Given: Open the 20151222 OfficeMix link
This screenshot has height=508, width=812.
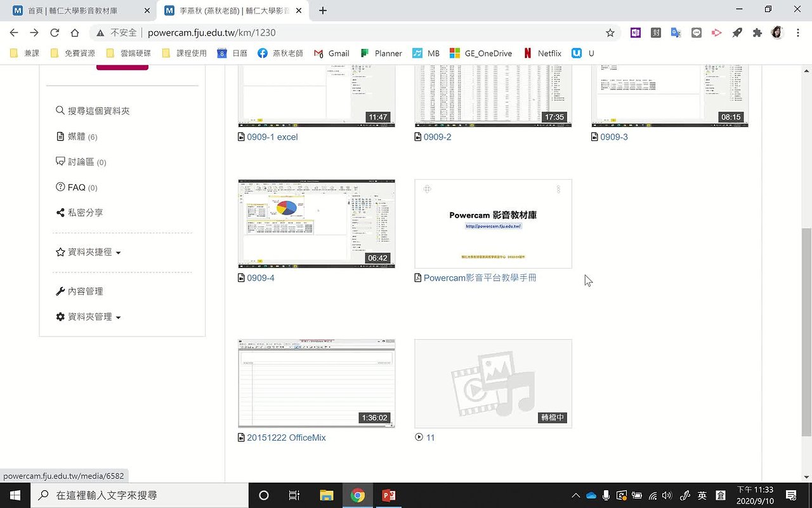Looking at the screenshot, I should (286, 438).
